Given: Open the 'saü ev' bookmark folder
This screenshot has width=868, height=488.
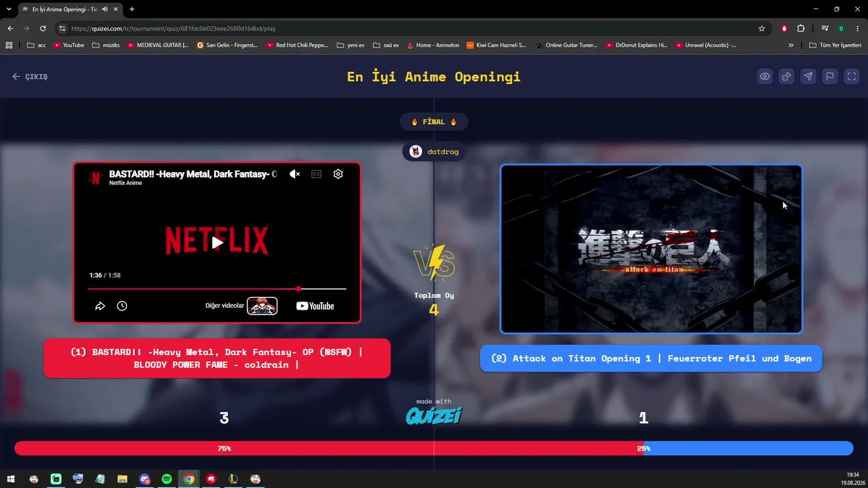Looking at the screenshot, I should tap(386, 45).
